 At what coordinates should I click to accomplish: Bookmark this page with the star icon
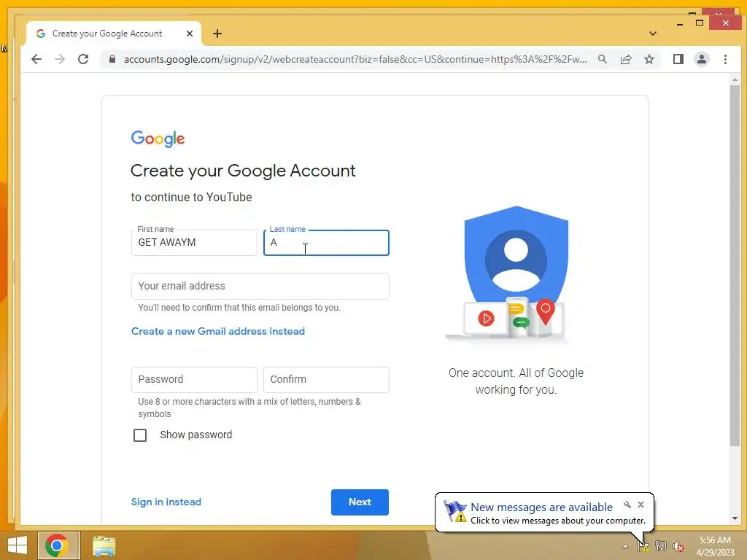pos(649,59)
